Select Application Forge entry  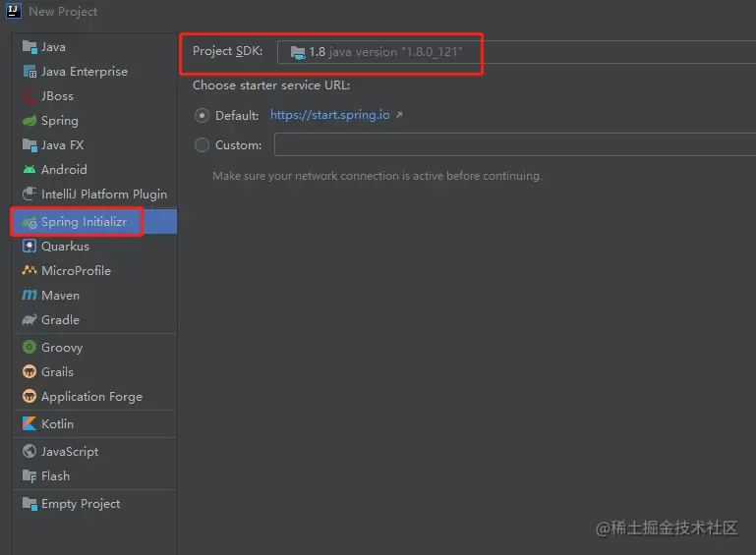point(94,396)
